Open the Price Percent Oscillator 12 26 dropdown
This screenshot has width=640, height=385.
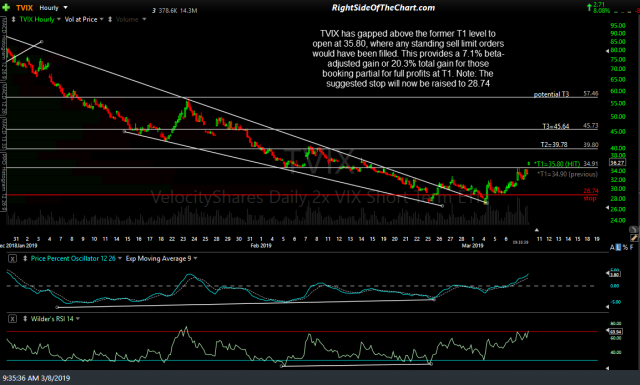point(120,258)
